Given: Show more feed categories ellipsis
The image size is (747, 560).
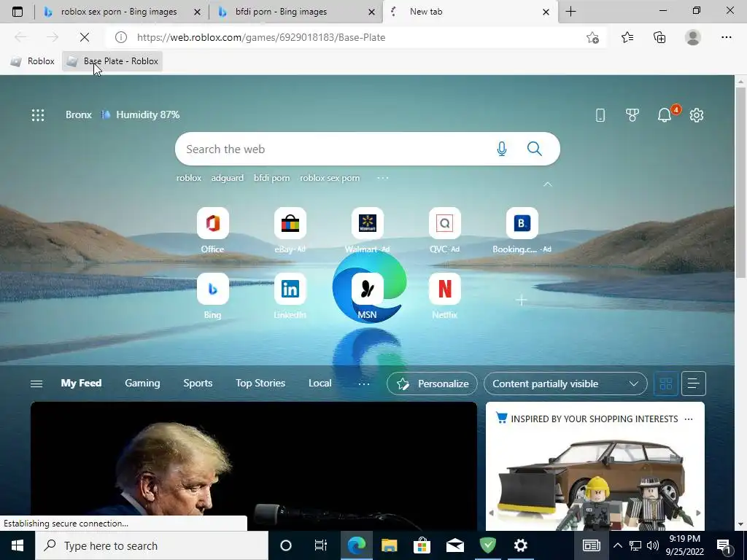Looking at the screenshot, I should click(x=363, y=384).
